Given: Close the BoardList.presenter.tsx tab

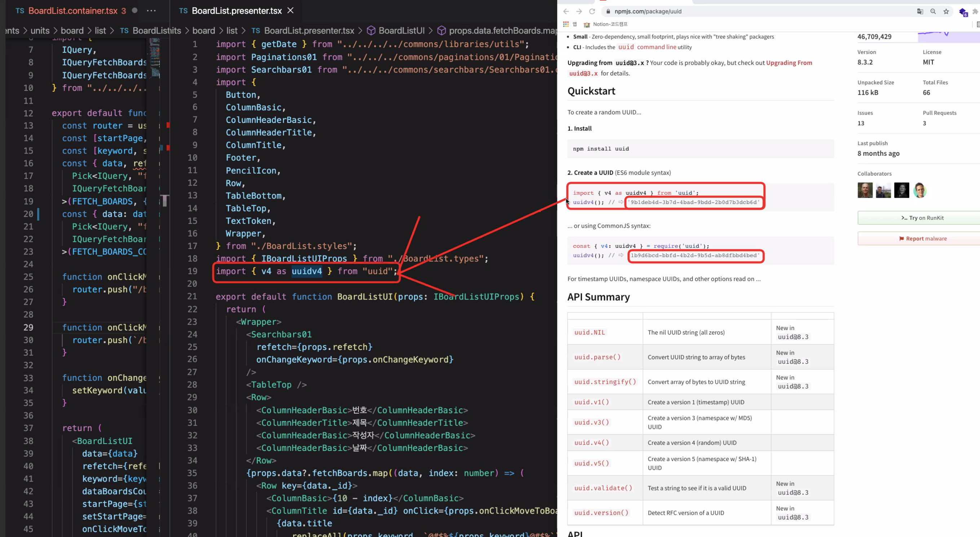Looking at the screenshot, I should coord(290,11).
